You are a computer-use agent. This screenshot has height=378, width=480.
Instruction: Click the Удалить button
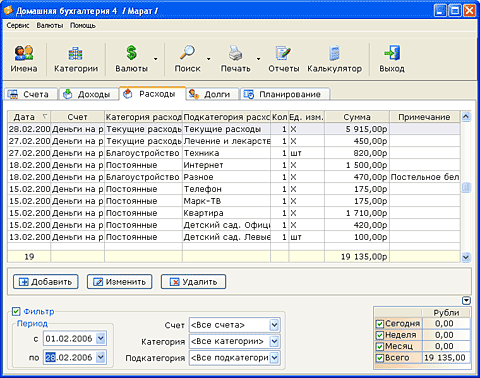193,282
